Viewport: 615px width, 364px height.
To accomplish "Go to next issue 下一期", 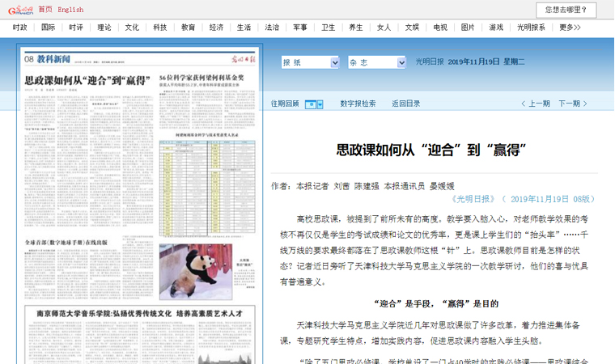I will pos(573,104).
